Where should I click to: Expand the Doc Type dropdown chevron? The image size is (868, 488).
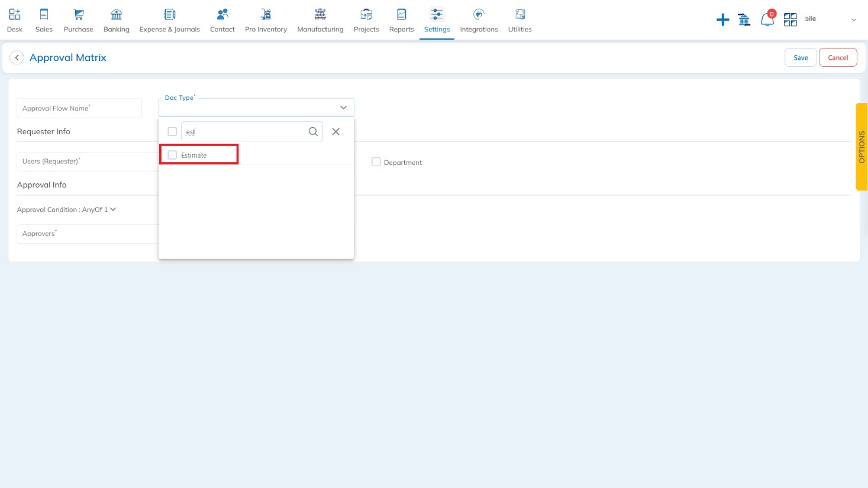[x=343, y=108]
